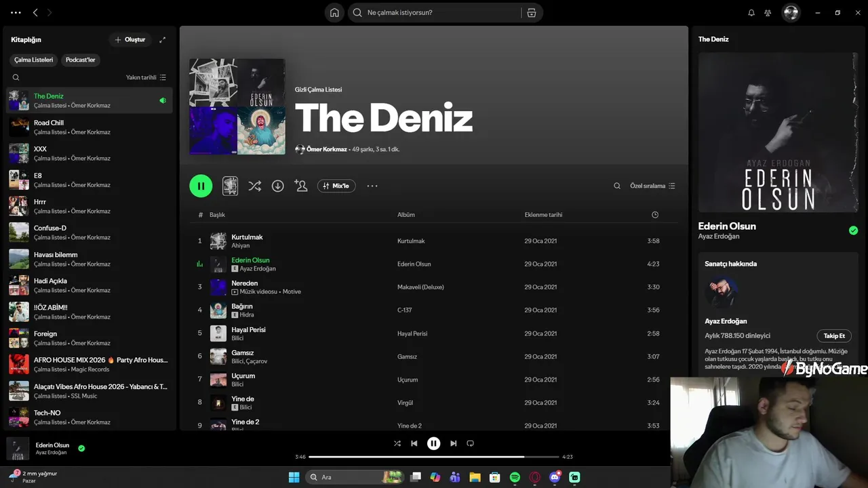Open the three-dot app menu

[16, 12]
